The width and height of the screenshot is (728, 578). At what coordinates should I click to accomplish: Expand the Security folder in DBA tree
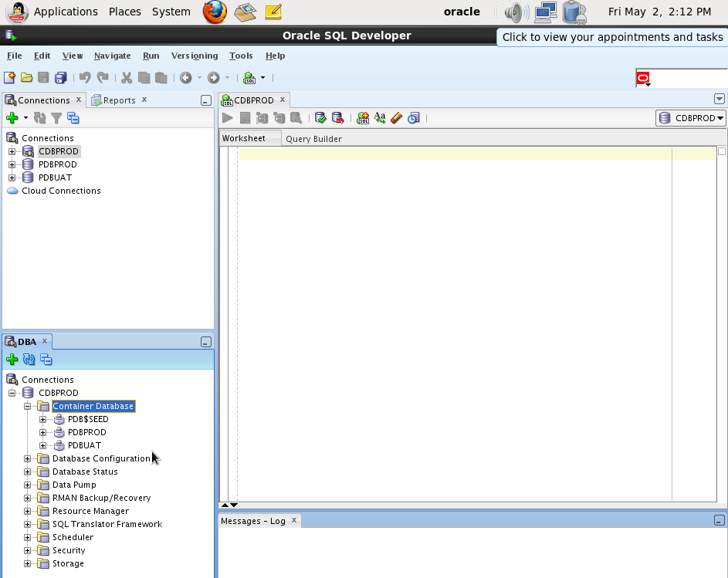pyautogui.click(x=28, y=550)
